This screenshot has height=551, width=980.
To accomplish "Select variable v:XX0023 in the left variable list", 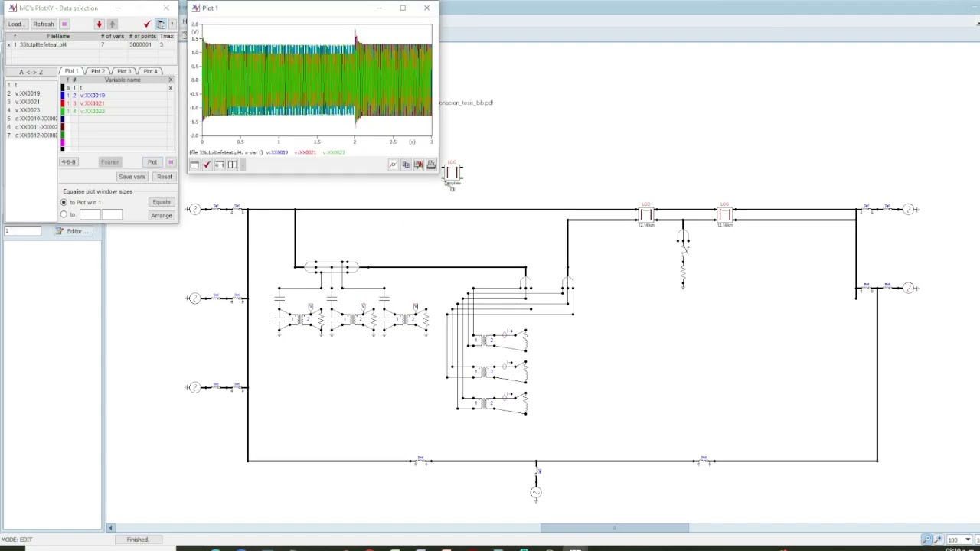I will pyautogui.click(x=31, y=110).
